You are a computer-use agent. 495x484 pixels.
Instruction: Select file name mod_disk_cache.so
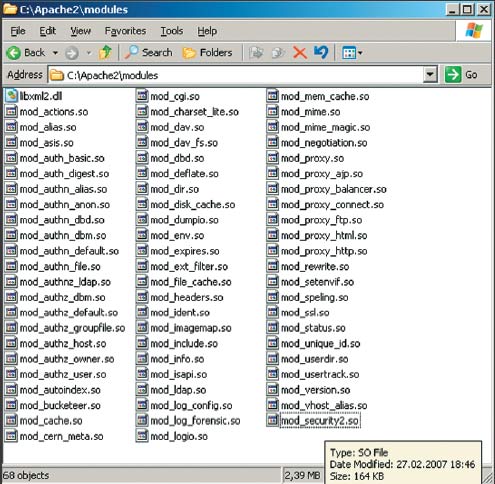[193, 204]
